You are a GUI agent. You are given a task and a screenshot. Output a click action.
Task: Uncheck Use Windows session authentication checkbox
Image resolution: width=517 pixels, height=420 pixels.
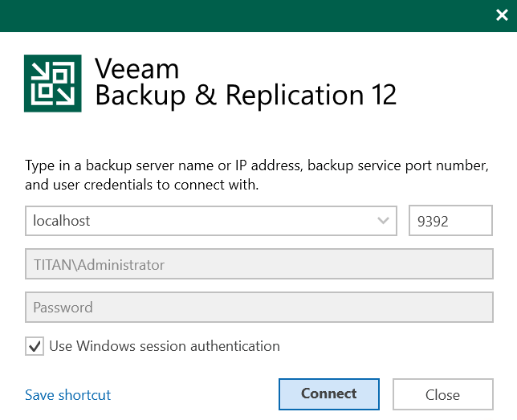pyautogui.click(x=35, y=346)
